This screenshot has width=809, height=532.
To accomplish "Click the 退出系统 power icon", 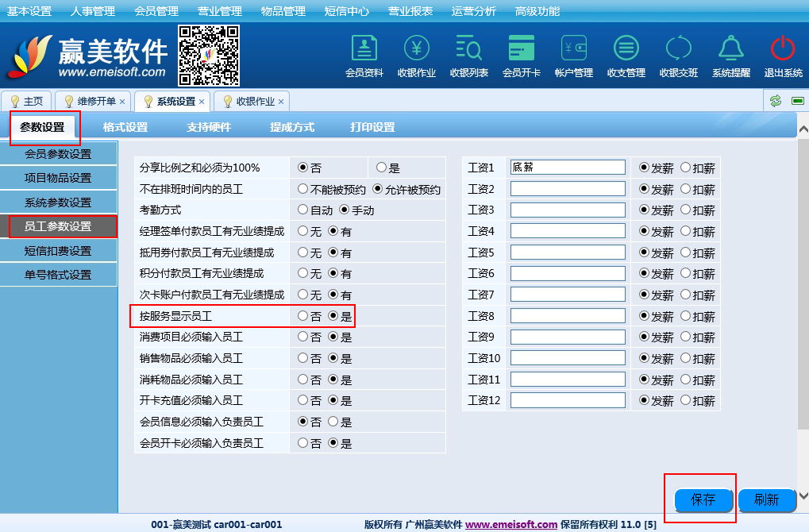I will [784, 49].
